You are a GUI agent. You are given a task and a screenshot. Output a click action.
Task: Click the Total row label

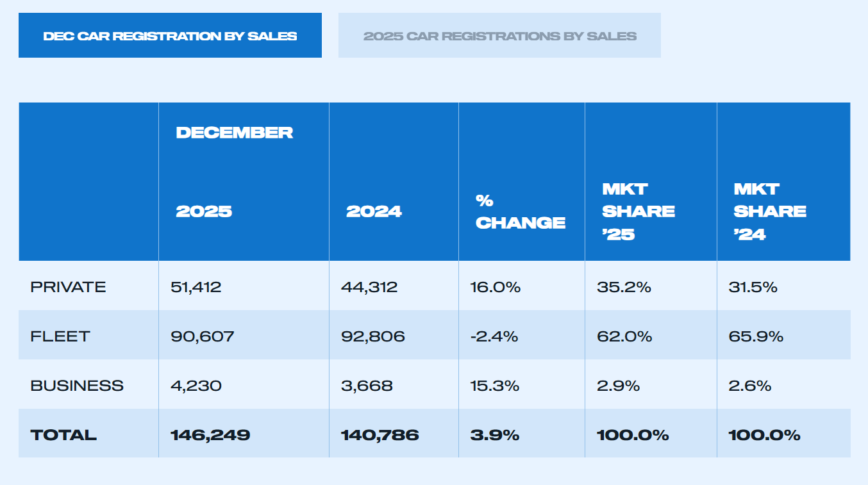pos(63,434)
